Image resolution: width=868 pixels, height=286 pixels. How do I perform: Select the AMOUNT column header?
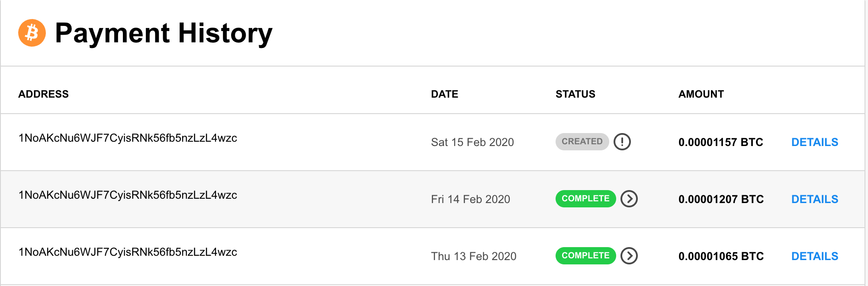701,94
